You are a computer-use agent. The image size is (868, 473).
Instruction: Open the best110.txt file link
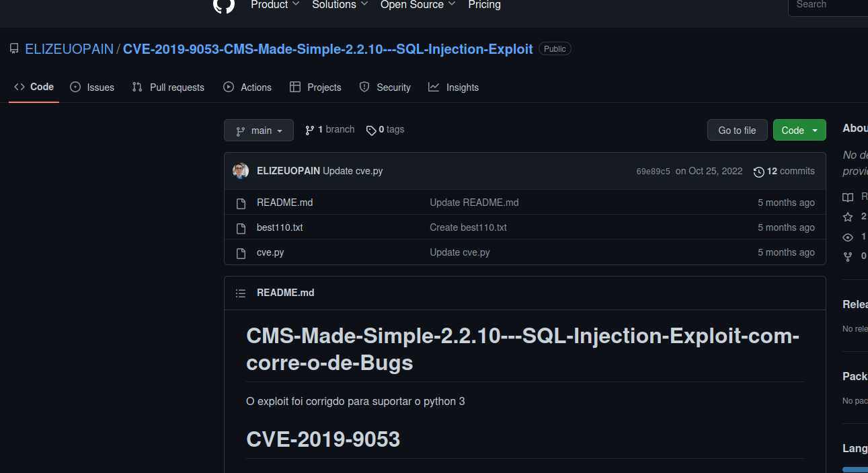point(280,227)
